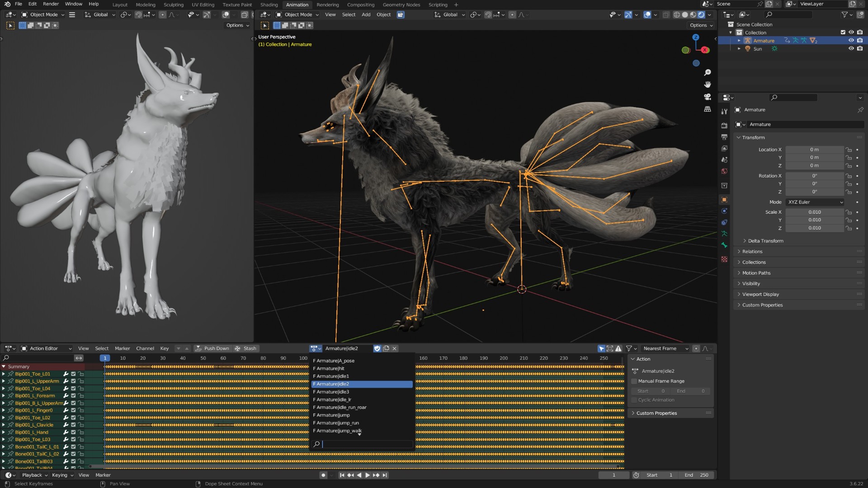Jump to the end frame
The height and width of the screenshot is (488, 868).
pos(385,475)
